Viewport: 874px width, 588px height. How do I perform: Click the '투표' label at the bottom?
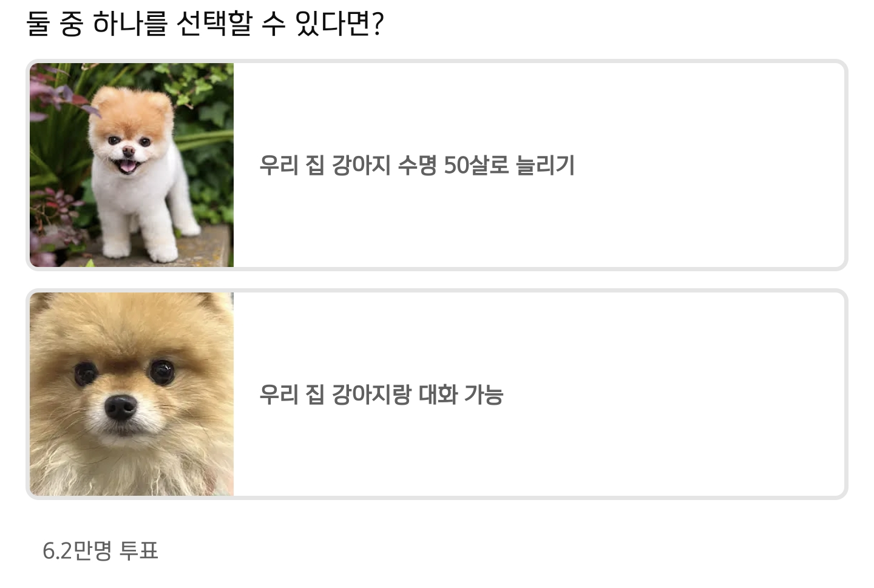pos(139,551)
